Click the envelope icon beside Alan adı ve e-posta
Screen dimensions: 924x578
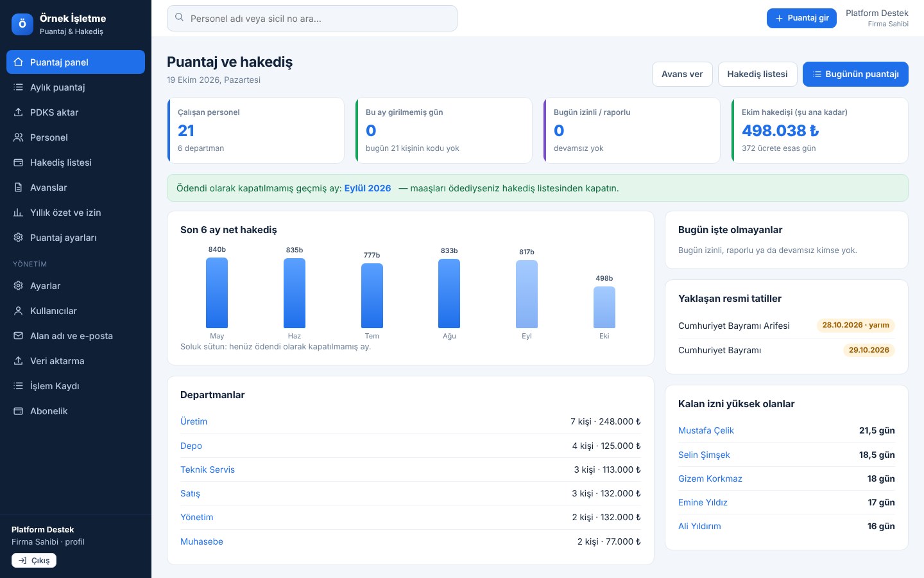coord(18,336)
